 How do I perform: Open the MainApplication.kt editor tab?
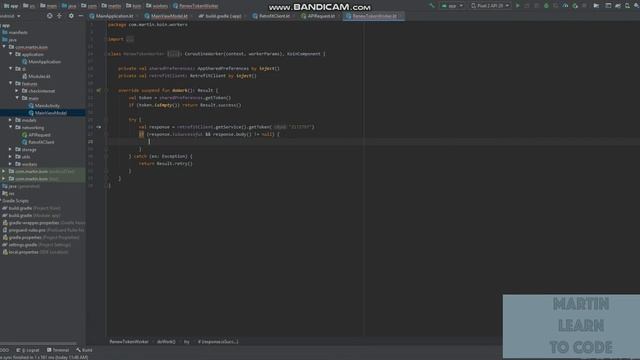(111, 16)
